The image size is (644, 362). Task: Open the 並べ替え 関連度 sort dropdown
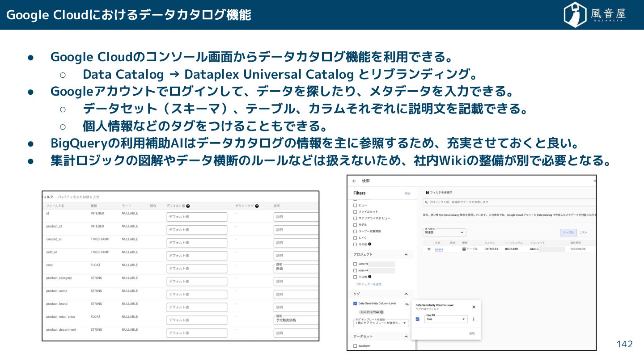click(445, 232)
